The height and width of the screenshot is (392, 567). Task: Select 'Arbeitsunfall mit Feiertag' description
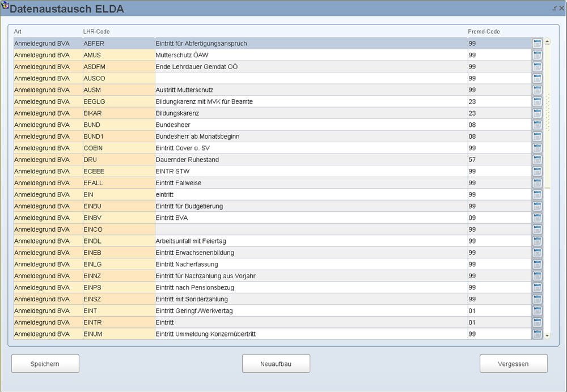click(311, 241)
